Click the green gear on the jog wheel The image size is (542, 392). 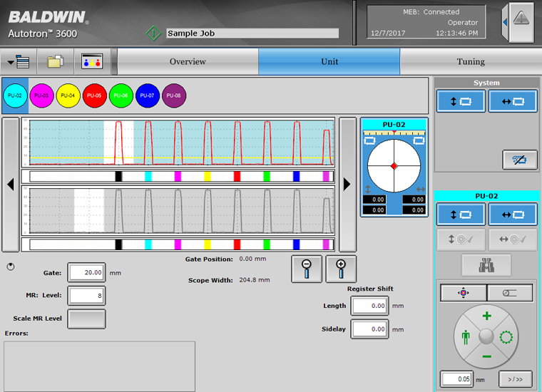click(506, 337)
